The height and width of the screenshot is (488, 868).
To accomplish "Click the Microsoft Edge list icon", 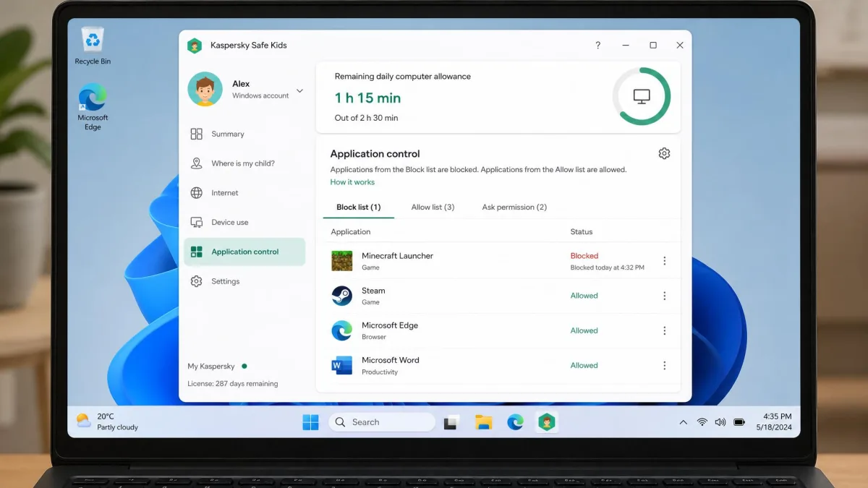I will (341, 330).
